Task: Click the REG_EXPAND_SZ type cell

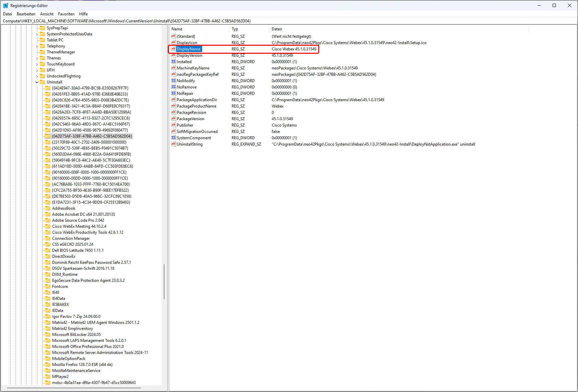Action: (x=246, y=144)
